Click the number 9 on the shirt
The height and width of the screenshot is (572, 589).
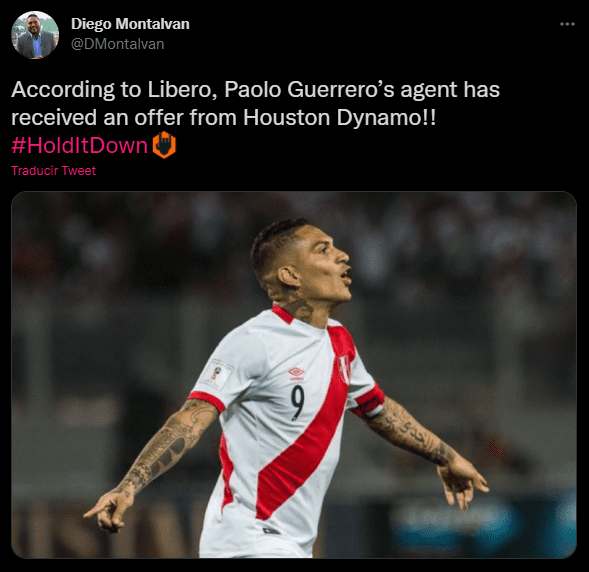pos(298,402)
